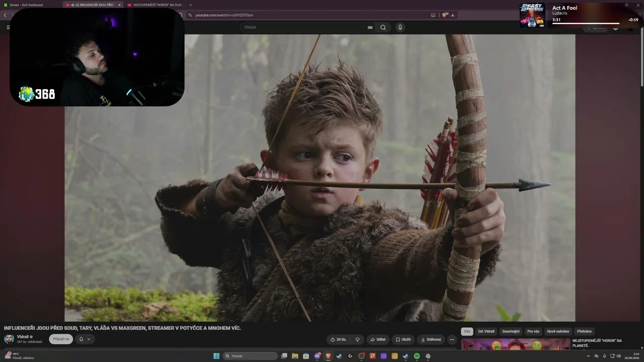Close the INFLUENCEŘI JDOU PŘED browser tab
The width and height of the screenshot is (644, 362).
119,5
